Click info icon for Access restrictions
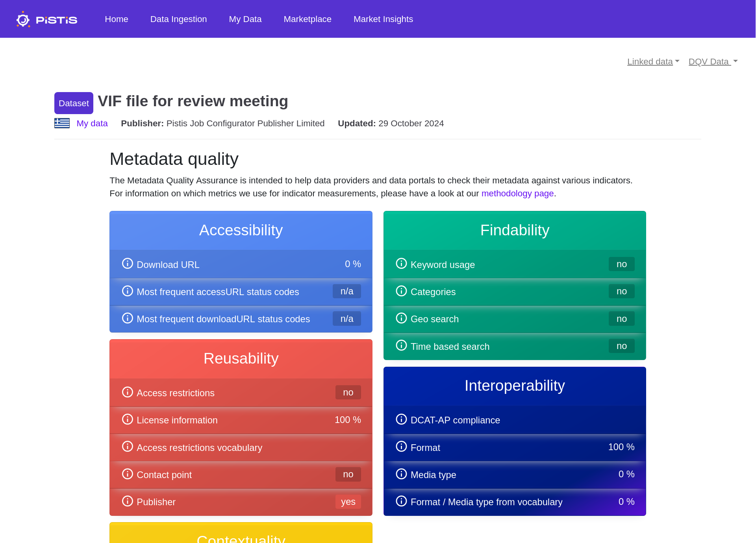 click(x=127, y=392)
